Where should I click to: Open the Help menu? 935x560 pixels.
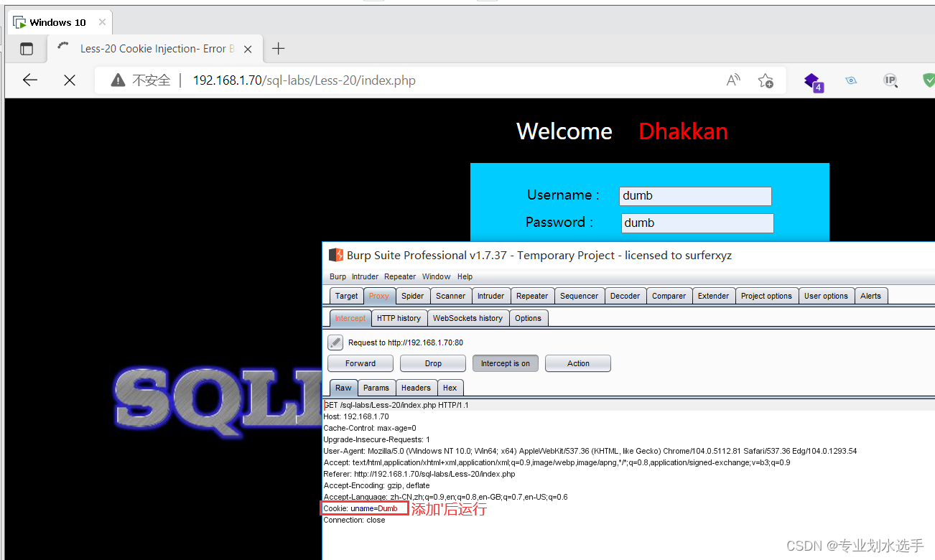[465, 276]
